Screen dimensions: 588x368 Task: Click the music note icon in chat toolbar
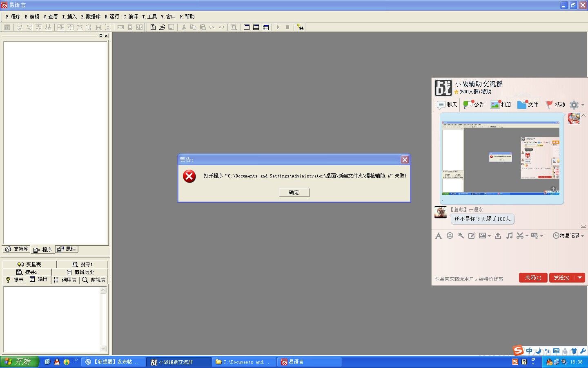pyautogui.click(x=509, y=236)
